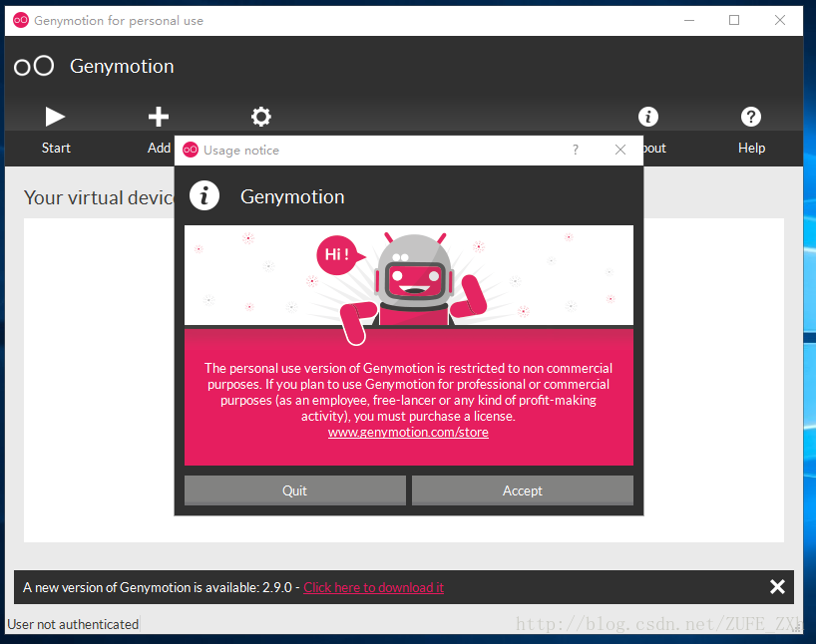Close the Genymotion main window
This screenshot has height=644, width=816.
point(779,20)
